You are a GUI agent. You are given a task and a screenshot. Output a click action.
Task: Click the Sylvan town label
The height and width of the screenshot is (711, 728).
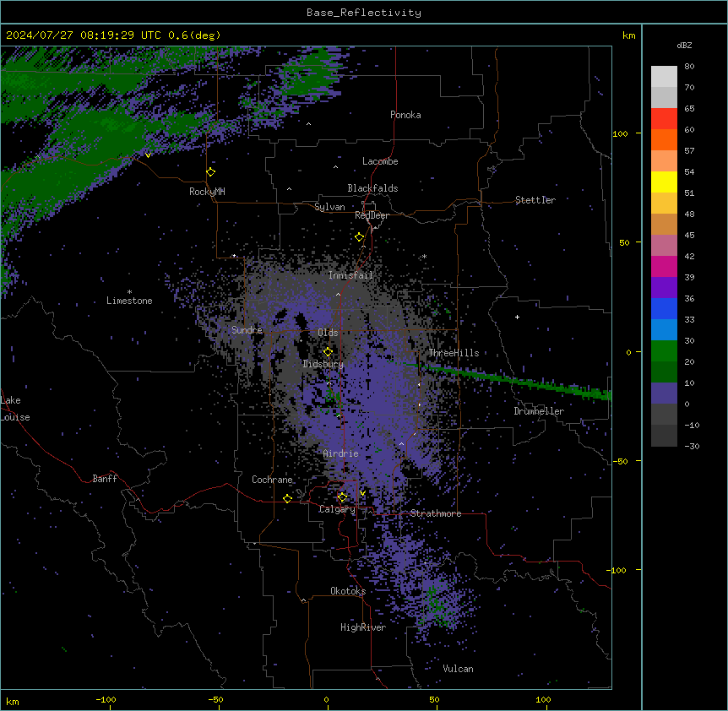click(329, 207)
